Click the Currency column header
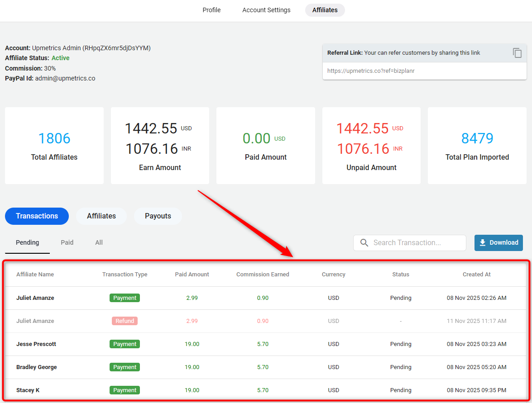 coord(334,275)
